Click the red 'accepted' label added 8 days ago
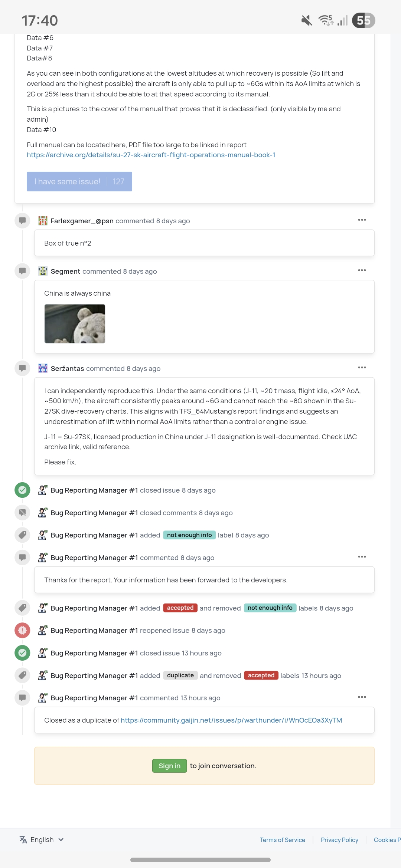 pos(180,608)
